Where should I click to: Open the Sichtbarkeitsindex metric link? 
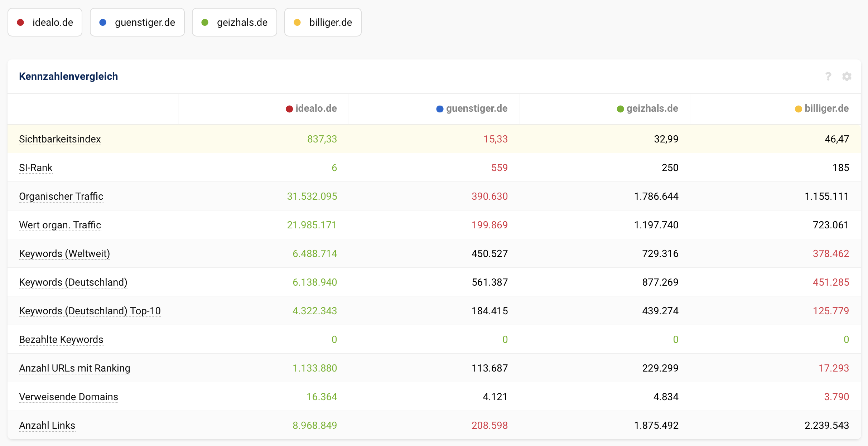pyautogui.click(x=60, y=139)
